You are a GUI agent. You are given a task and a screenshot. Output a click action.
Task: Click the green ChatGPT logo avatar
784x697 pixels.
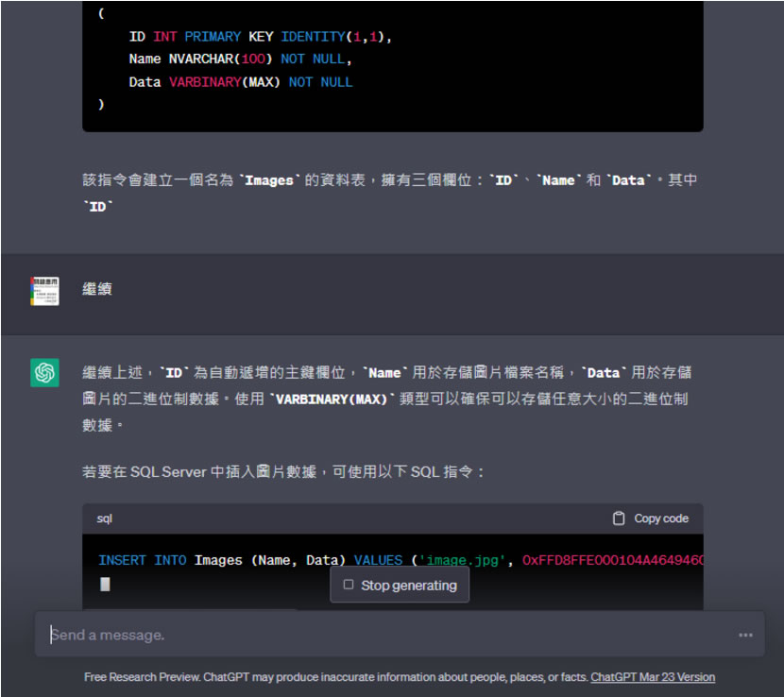coord(44,373)
